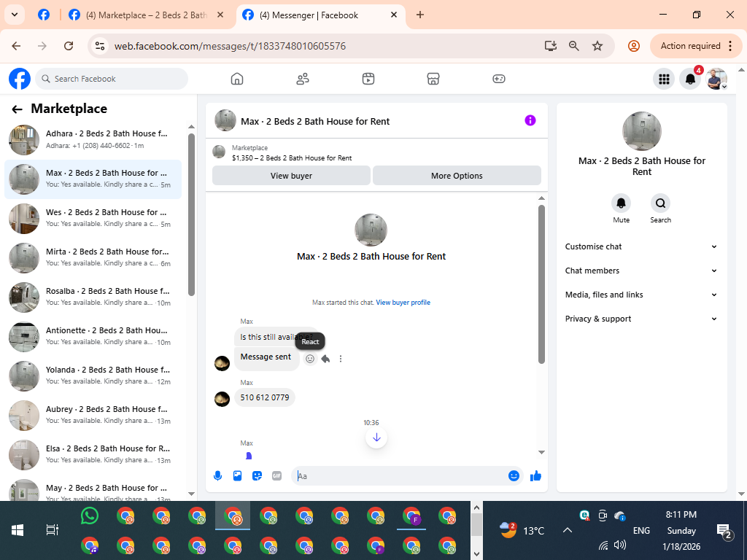
Task: Open more options dots beside 'Message sent'
Action: tap(341, 359)
